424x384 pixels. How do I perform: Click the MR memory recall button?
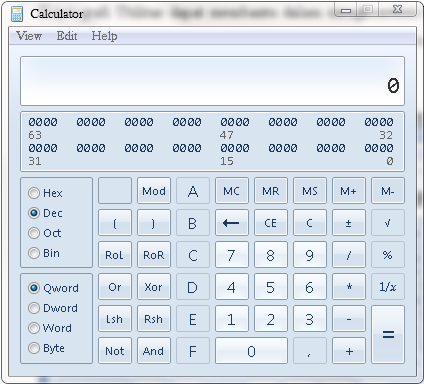point(271,191)
